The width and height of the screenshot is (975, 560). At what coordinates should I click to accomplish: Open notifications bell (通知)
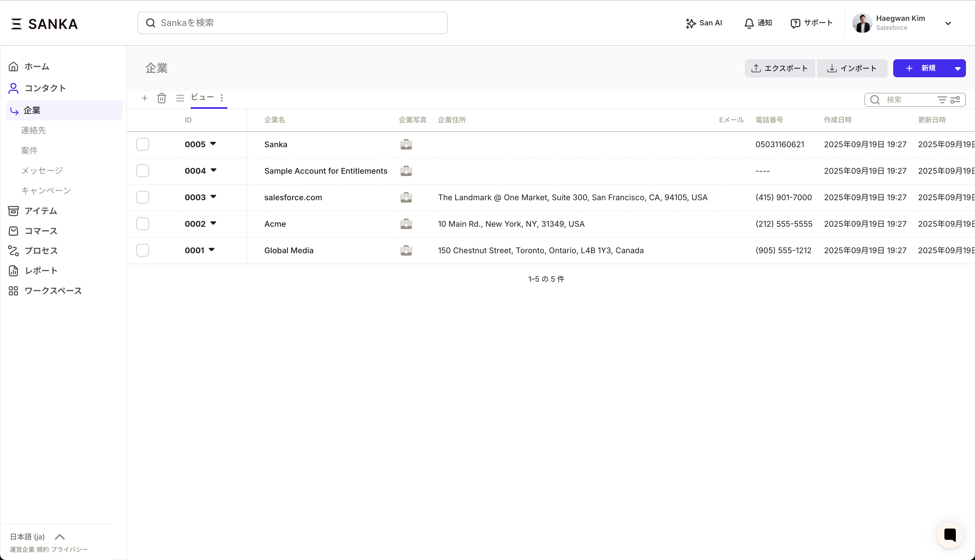click(749, 23)
